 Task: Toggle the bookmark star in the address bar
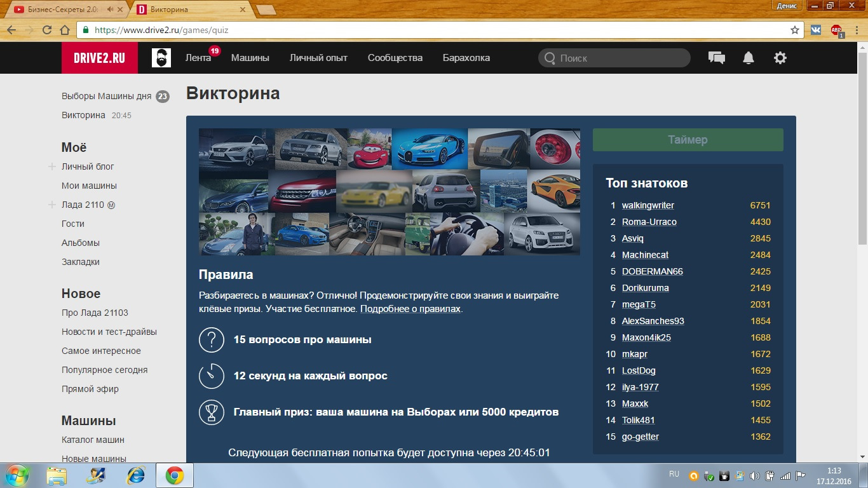[x=795, y=29]
